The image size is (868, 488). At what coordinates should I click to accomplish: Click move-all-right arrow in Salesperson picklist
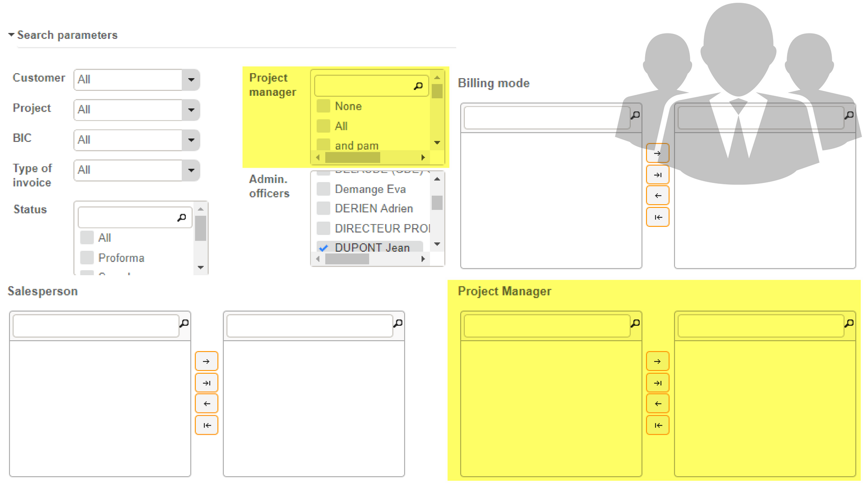207,383
